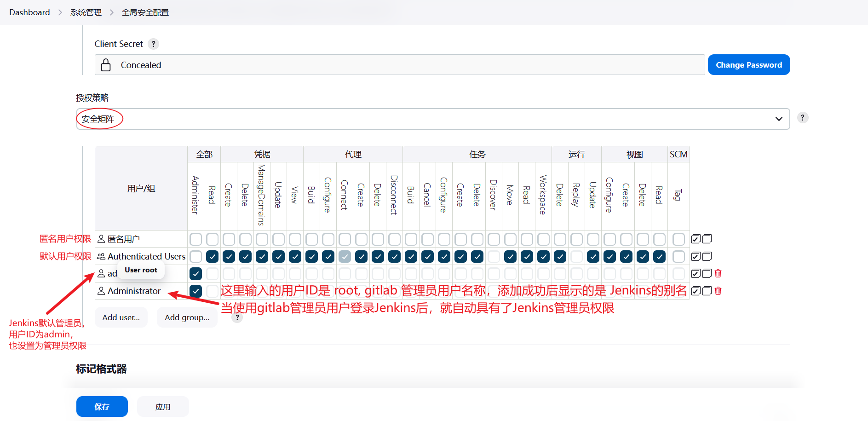Click the Replay column header
Viewport: 868px width, 421px height.
(x=576, y=195)
